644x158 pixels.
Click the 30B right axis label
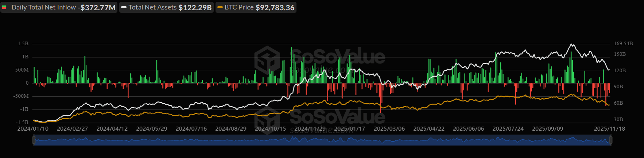pos(618,120)
